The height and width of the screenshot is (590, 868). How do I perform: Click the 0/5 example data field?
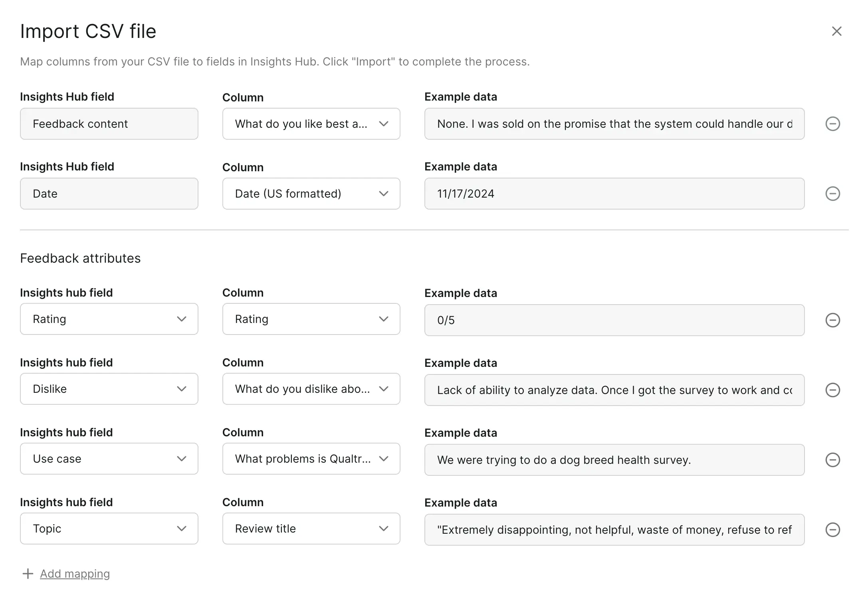coord(614,320)
